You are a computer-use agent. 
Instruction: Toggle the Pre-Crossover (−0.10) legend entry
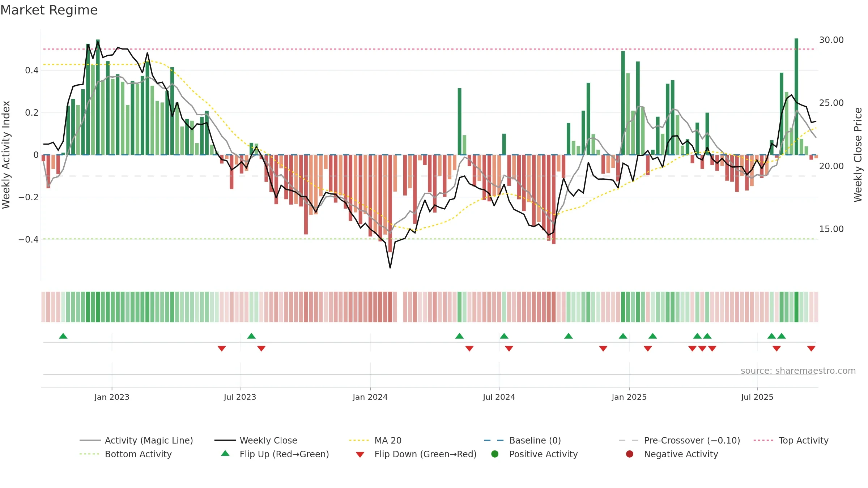tap(679, 440)
